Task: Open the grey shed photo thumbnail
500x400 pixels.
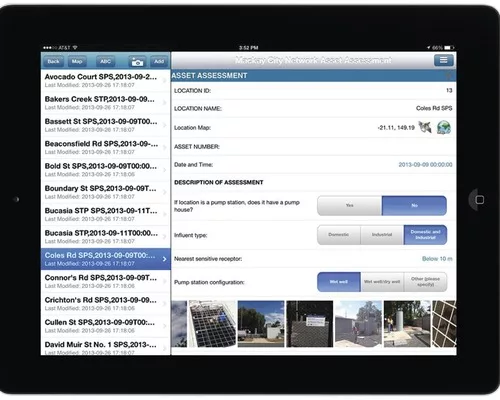Action: pos(358,324)
